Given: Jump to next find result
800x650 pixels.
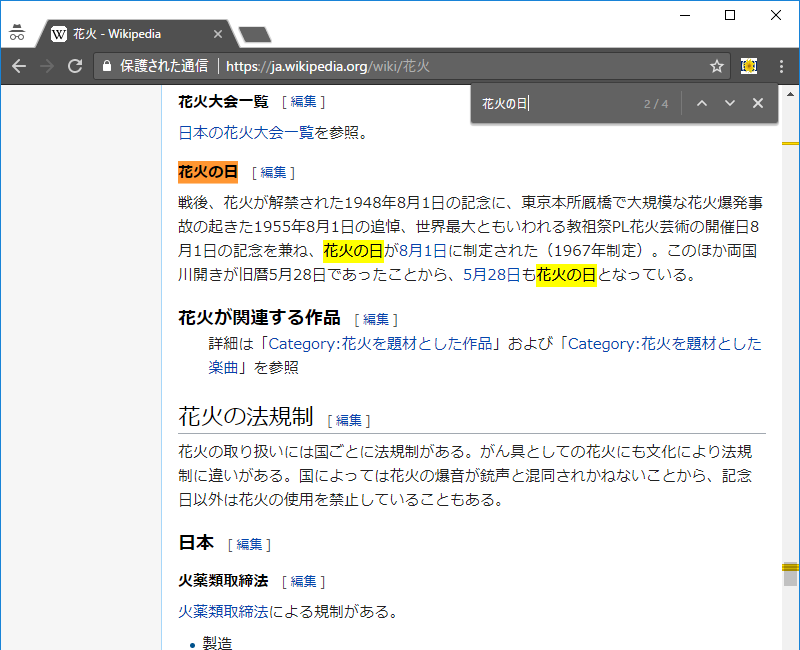Looking at the screenshot, I should pyautogui.click(x=730, y=103).
